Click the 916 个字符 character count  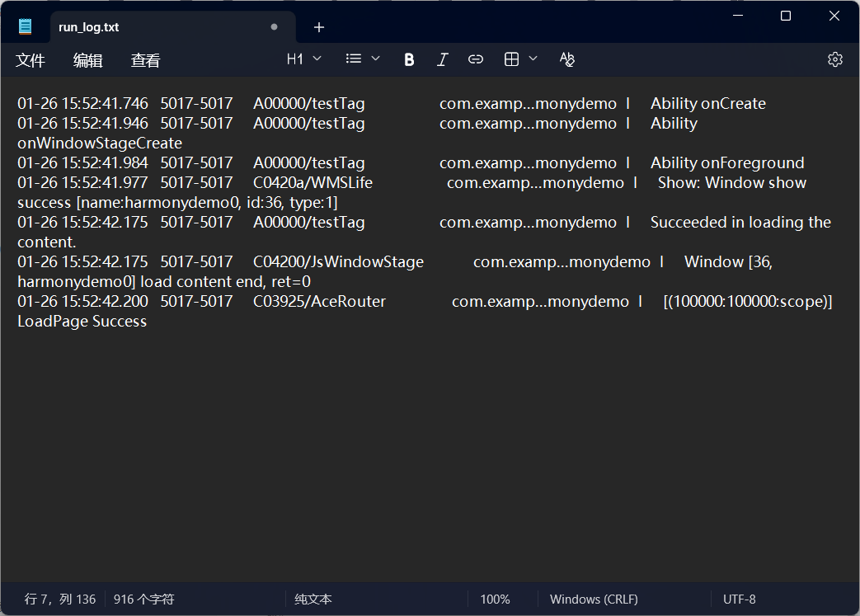143,599
